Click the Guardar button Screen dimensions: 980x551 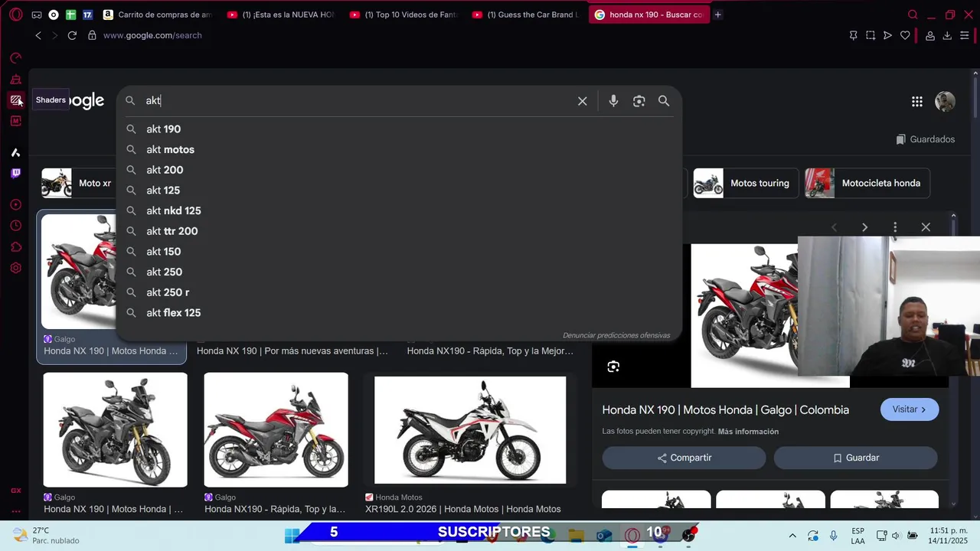pyautogui.click(x=855, y=458)
